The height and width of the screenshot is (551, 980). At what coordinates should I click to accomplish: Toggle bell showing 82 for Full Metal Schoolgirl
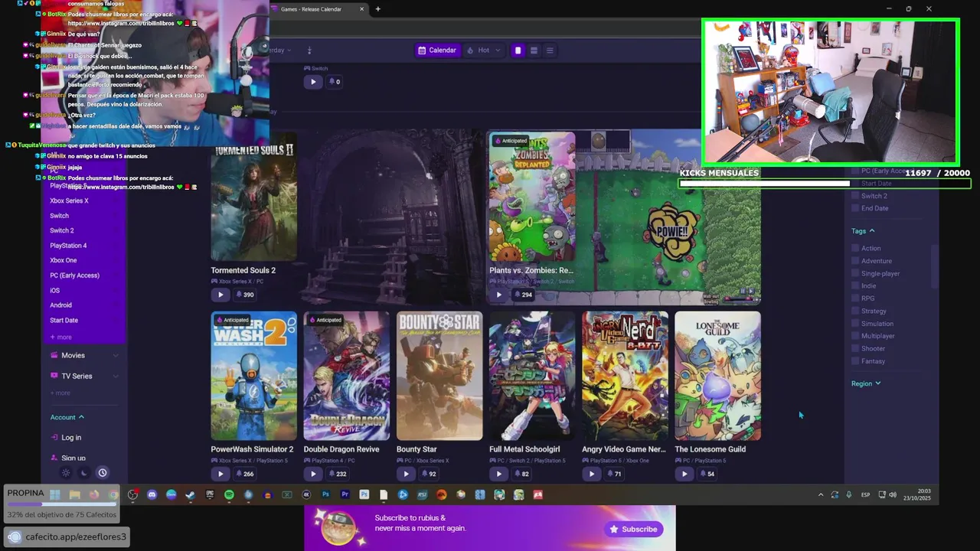(x=521, y=474)
